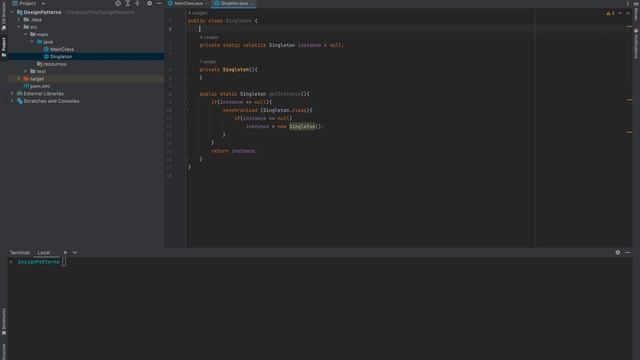Go to next highlighted problem arrow
Viewport: 640px width, 360px height.
(628, 13)
